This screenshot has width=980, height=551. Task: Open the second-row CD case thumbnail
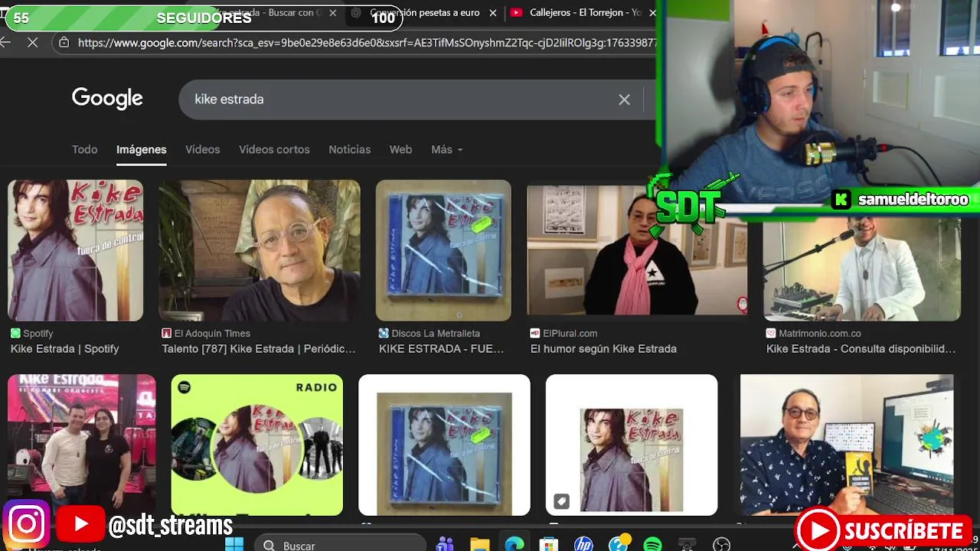point(444,445)
